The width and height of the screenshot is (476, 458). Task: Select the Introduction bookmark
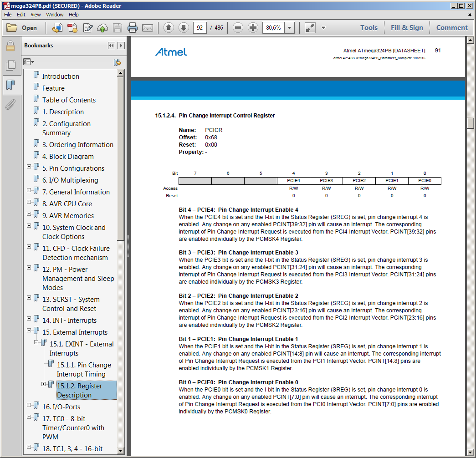[61, 76]
